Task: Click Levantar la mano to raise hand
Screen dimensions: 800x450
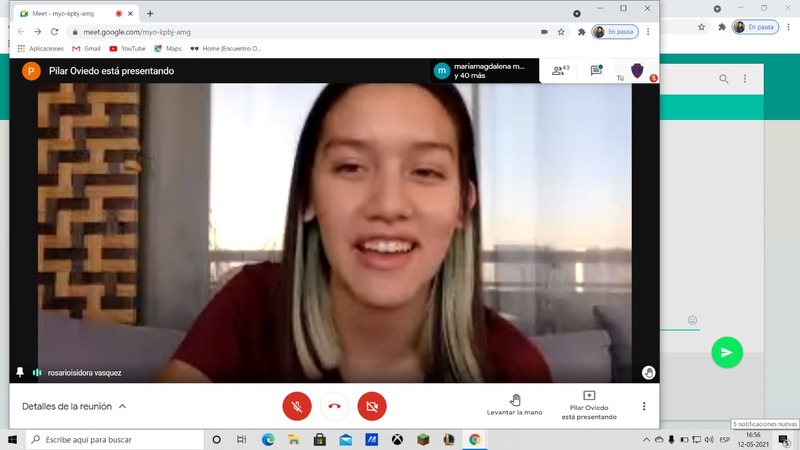Action: pyautogui.click(x=515, y=405)
